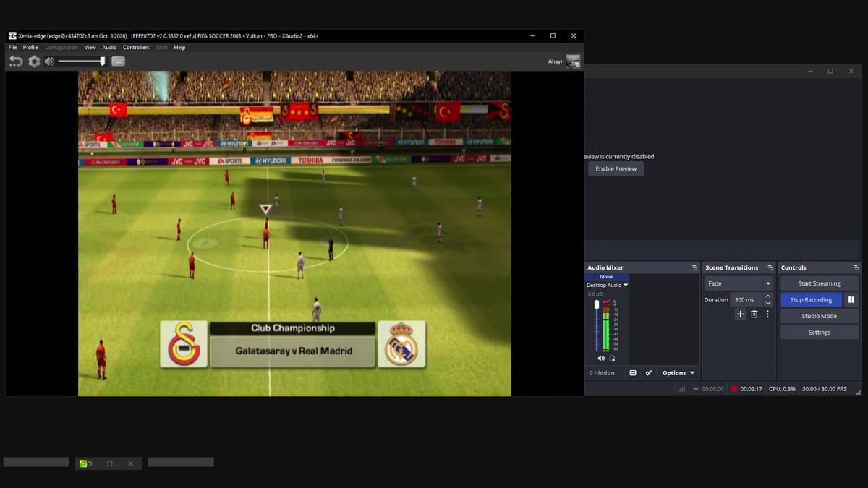Click the red recording indicator dot
The width and height of the screenshot is (868, 488).
coord(733,389)
